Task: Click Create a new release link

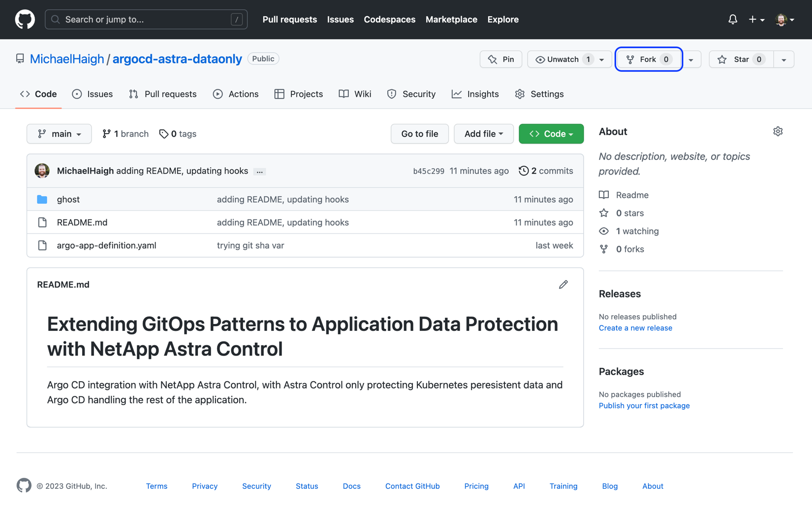Action: pos(635,328)
